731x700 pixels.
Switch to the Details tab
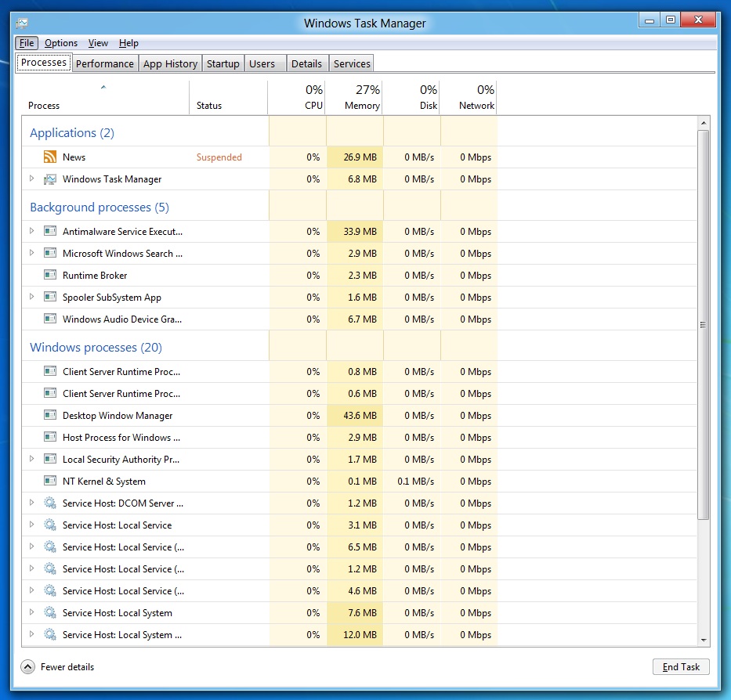pyautogui.click(x=307, y=63)
